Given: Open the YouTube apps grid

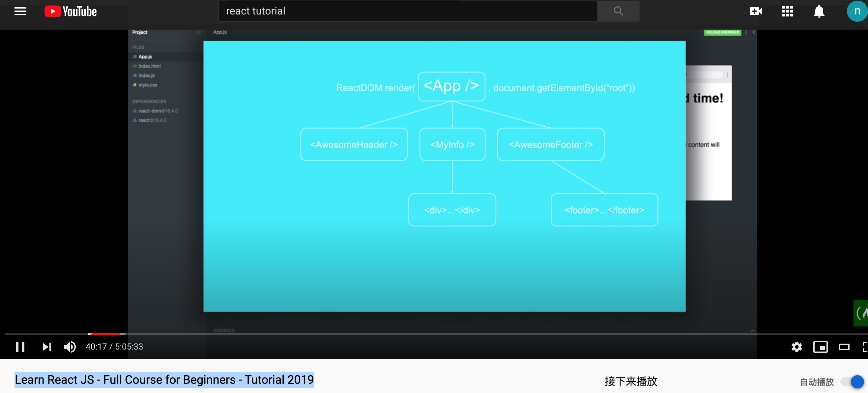Looking at the screenshot, I should (788, 12).
